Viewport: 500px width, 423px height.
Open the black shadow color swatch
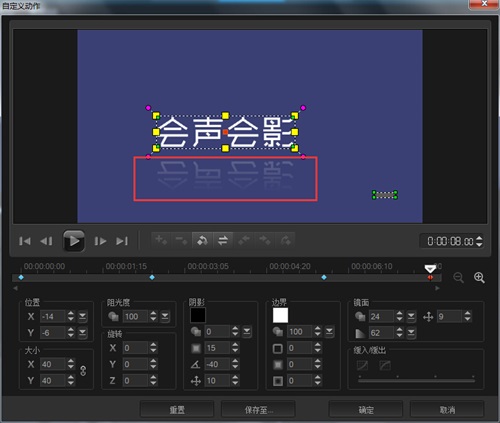point(198,315)
